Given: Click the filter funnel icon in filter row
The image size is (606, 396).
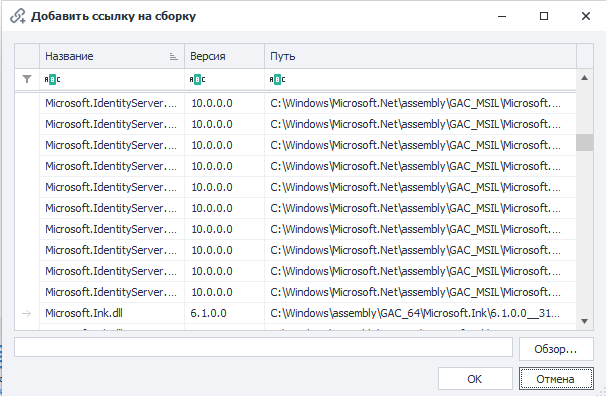Looking at the screenshot, I should coord(27,79).
